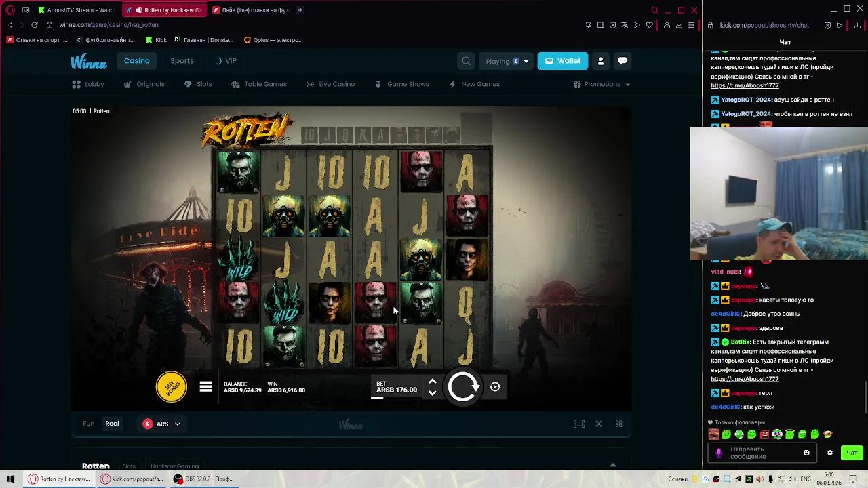Open the Lobby category
The width and height of the screenshot is (868, 488).
click(x=88, y=84)
